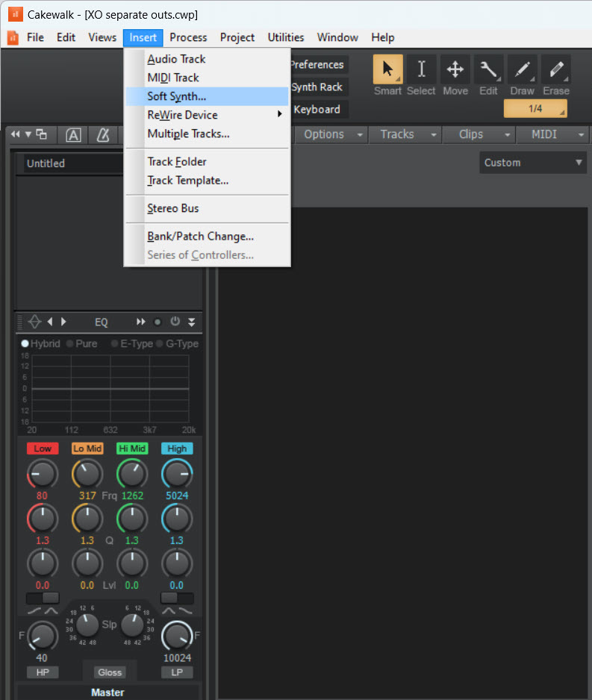Collapse EQ module with double chevron

coord(192,322)
